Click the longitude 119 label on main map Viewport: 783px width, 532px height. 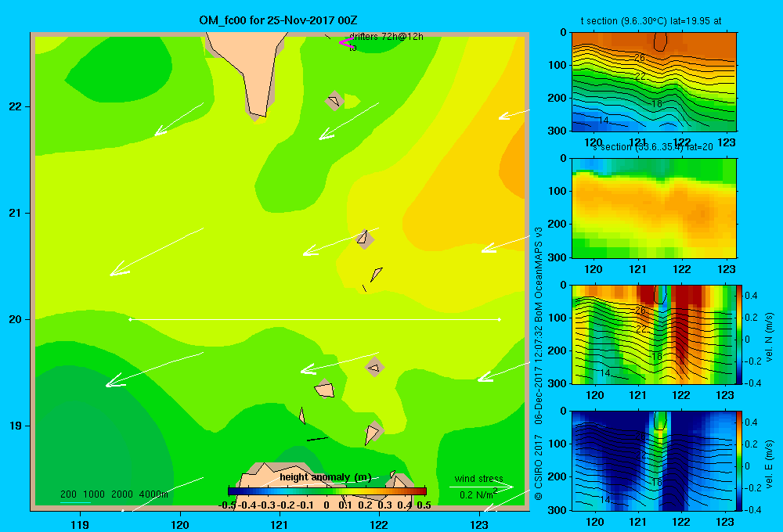point(81,524)
